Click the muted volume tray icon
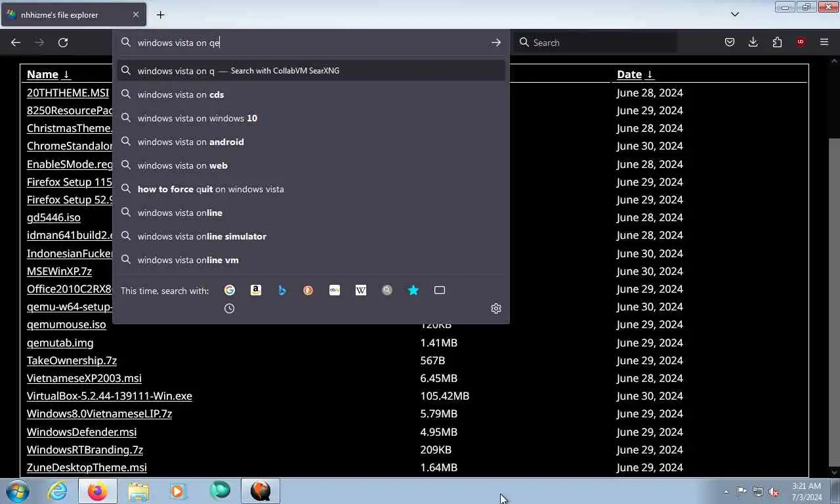Image resolution: width=840 pixels, height=504 pixels. [774, 492]
